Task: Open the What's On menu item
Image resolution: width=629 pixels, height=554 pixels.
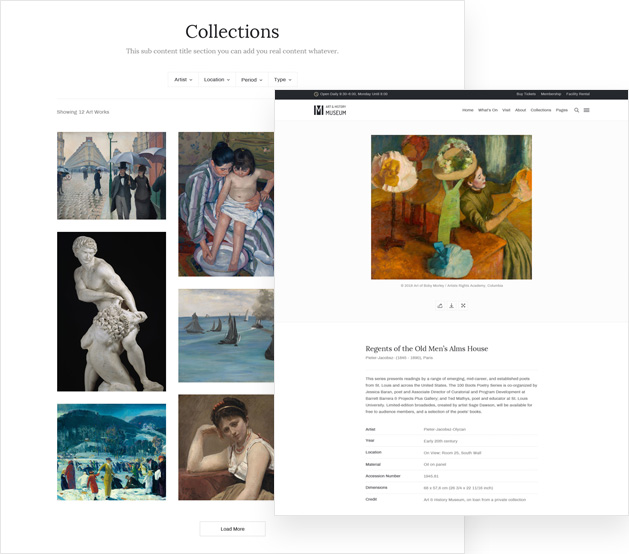Action: coord(488,110)
